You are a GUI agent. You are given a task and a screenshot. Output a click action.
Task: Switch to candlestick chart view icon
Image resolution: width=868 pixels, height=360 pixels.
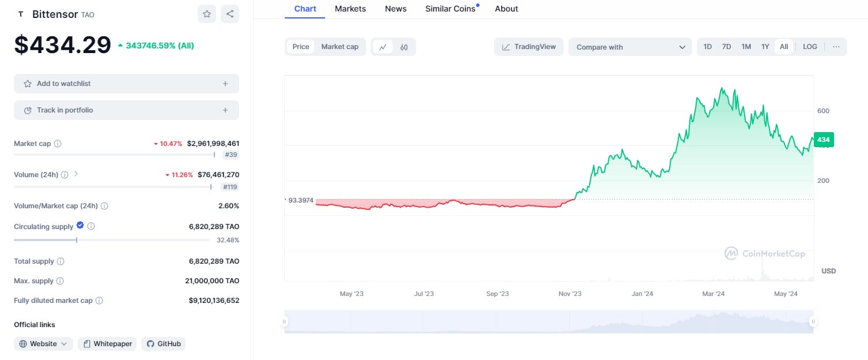tap(404, 47)
